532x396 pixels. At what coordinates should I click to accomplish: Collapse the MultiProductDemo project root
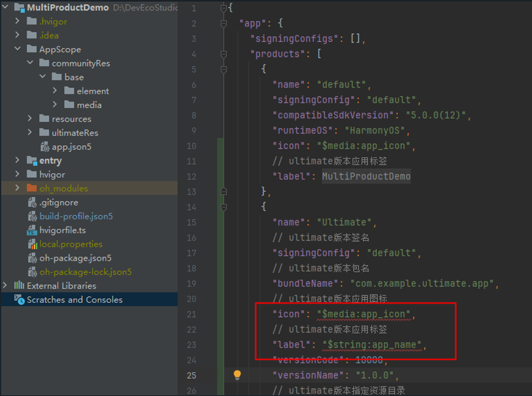pos(5,7)
